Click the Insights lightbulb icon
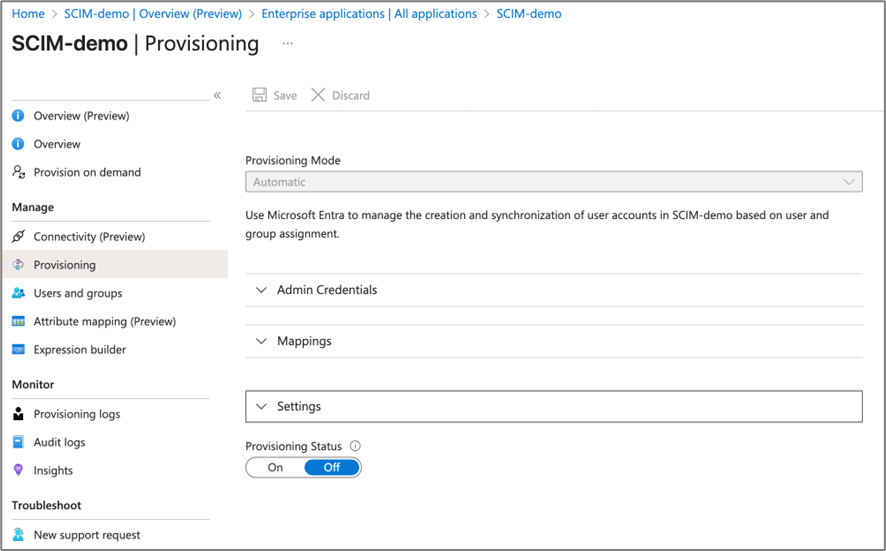886x551 pixels. [18, 470]
